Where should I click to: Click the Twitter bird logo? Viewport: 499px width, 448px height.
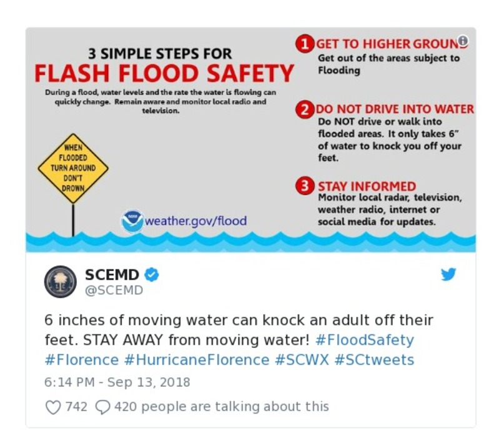448,274
